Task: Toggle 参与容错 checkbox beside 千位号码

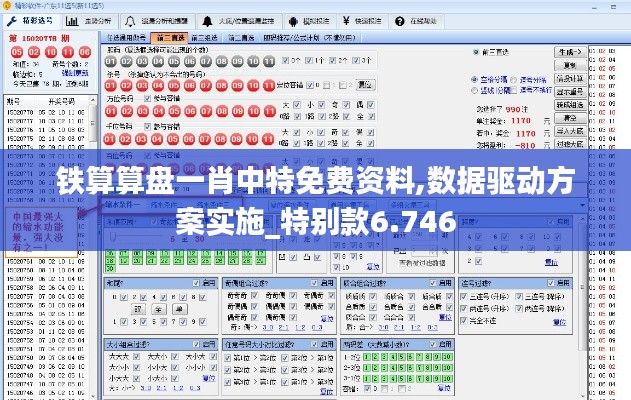Action: point(148,126)
